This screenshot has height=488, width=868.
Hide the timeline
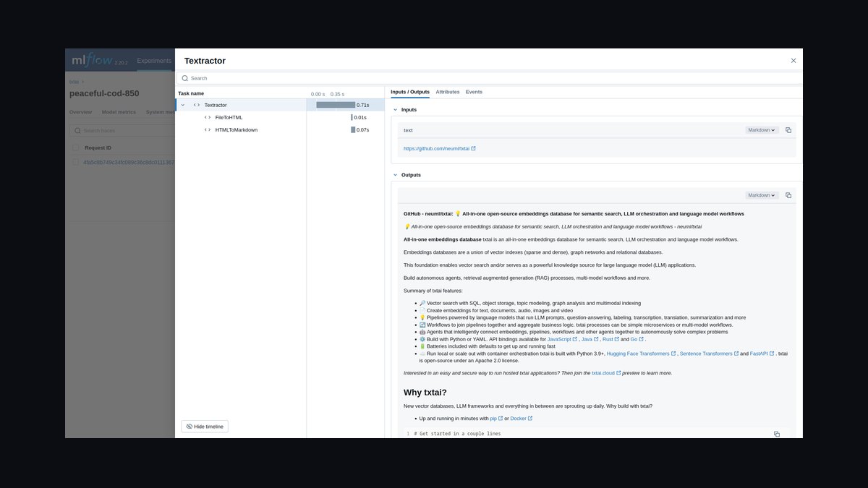205,427
